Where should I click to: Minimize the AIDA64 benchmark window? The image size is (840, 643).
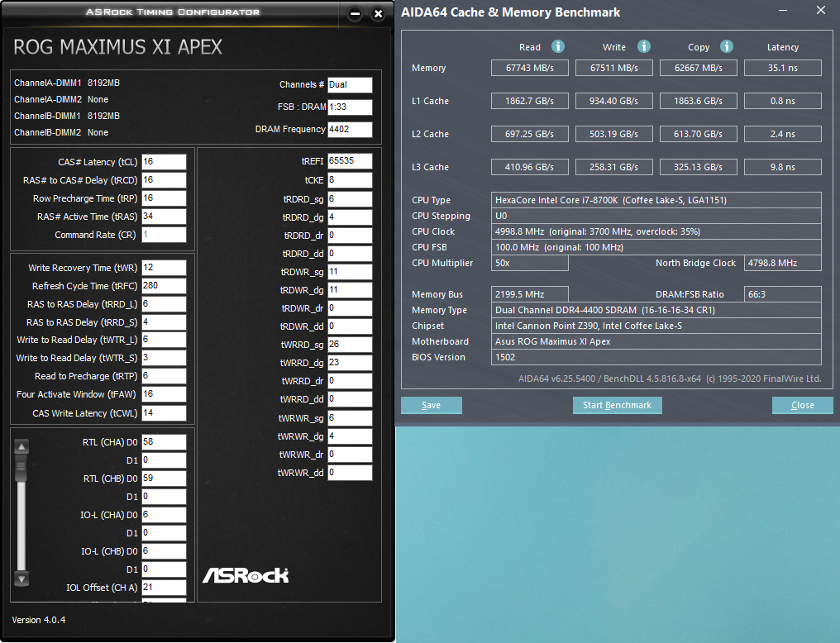(782, 10)
